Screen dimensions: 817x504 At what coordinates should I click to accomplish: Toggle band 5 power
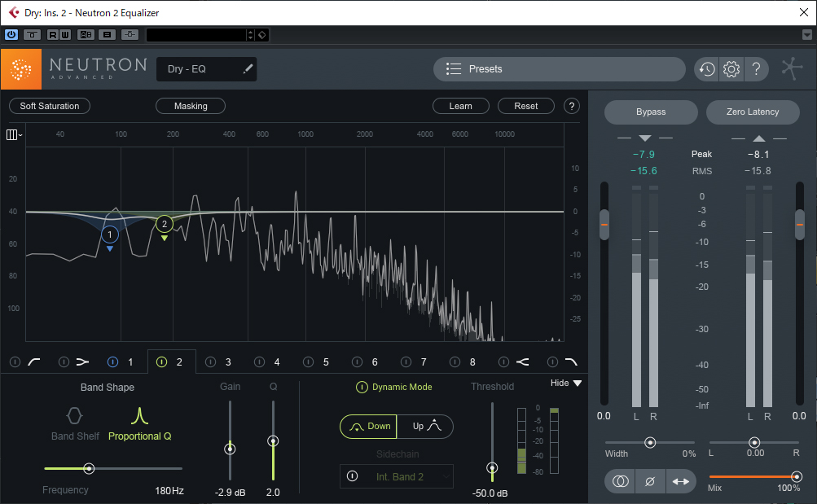tap(309, 362)
